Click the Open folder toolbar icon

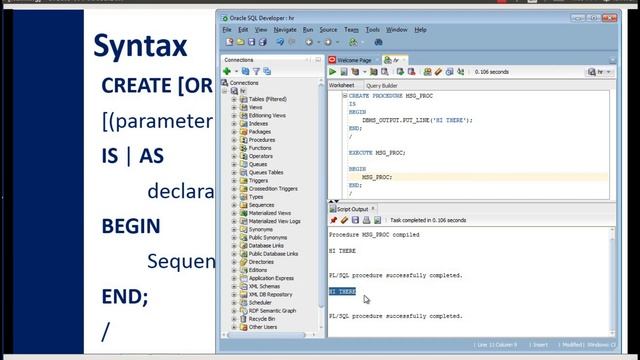point(240,42)
